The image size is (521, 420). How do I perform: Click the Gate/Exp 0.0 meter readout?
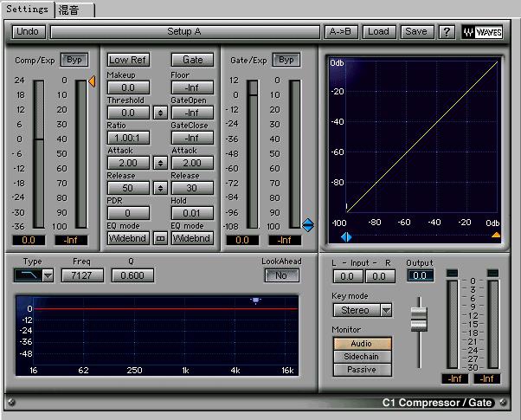tap(242, 240)
